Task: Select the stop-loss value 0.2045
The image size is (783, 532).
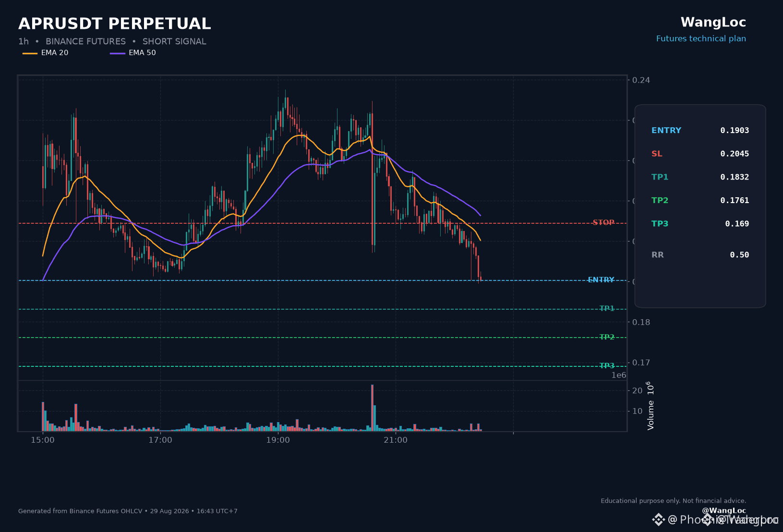Action: point(735,154)
